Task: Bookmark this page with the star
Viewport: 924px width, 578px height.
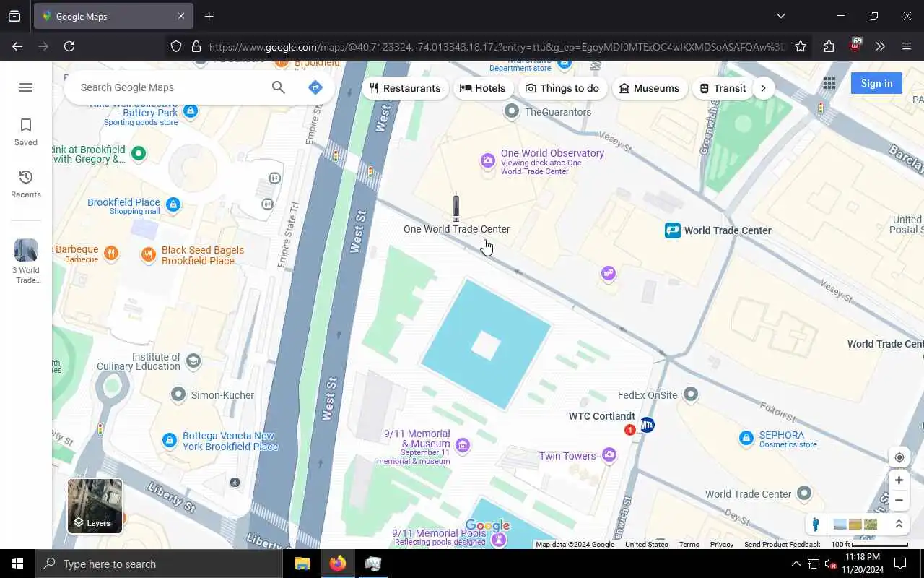Action: click(x=801, y=46)
